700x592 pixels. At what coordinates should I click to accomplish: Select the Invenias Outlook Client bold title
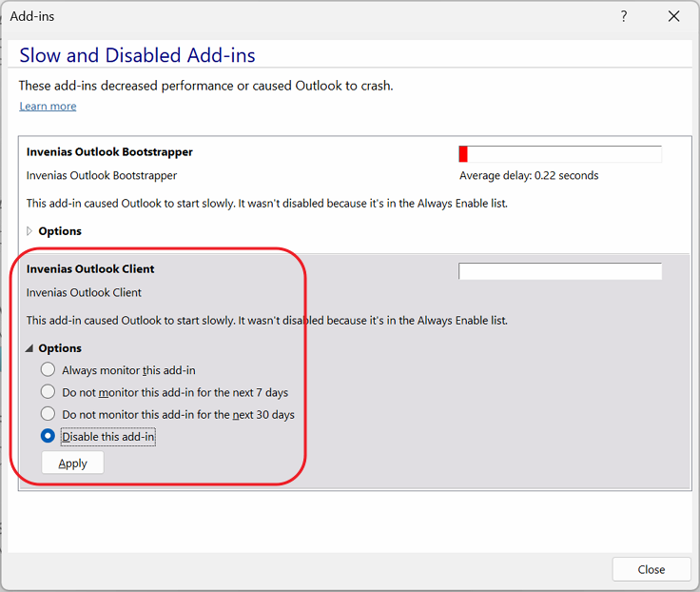coord(90,269)
